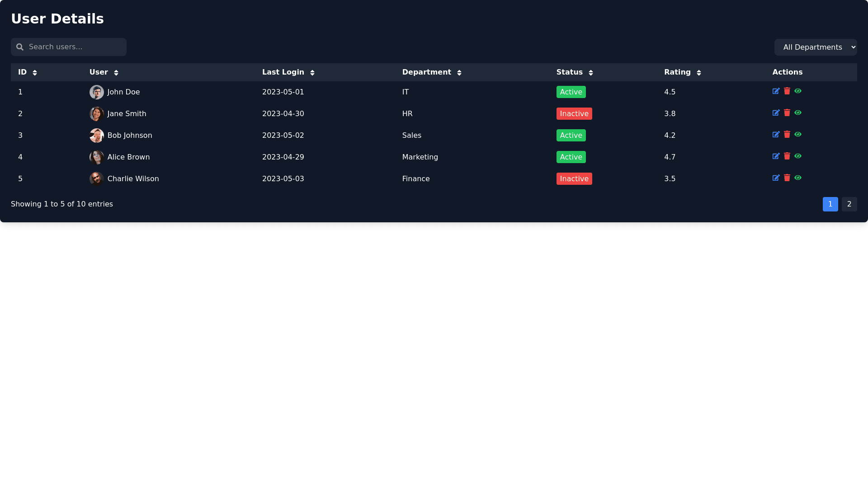Click pencil icon for Jane Smith
This screenshot has height=488, width=868.
(x=776, y=113)
